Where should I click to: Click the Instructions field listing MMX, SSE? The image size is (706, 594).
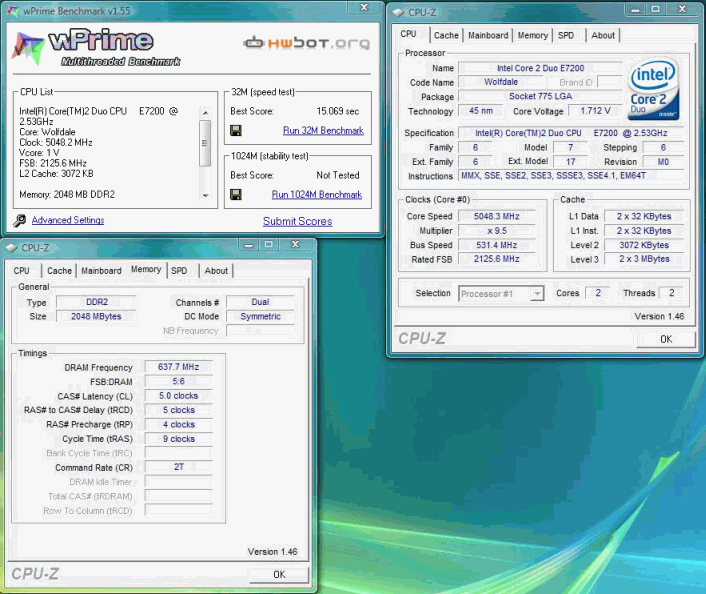point(571,176)
